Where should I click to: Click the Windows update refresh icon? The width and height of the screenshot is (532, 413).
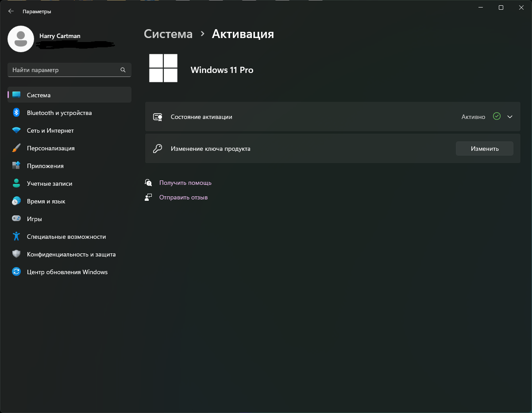[16, 272]
